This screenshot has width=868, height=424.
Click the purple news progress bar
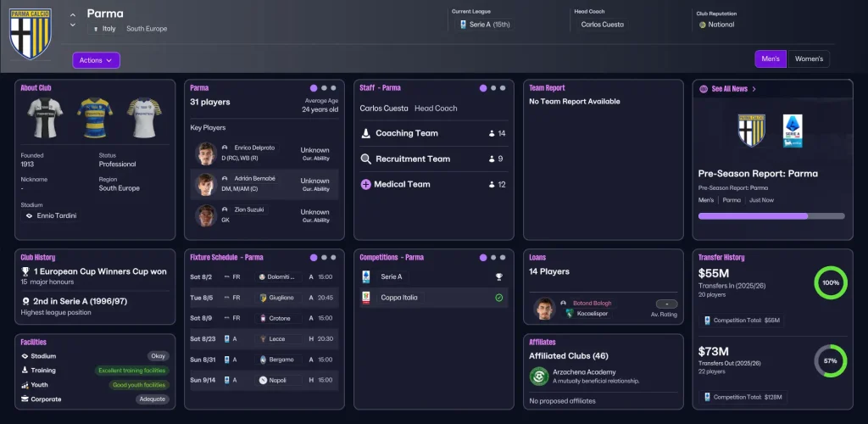[x=771, y=216]
